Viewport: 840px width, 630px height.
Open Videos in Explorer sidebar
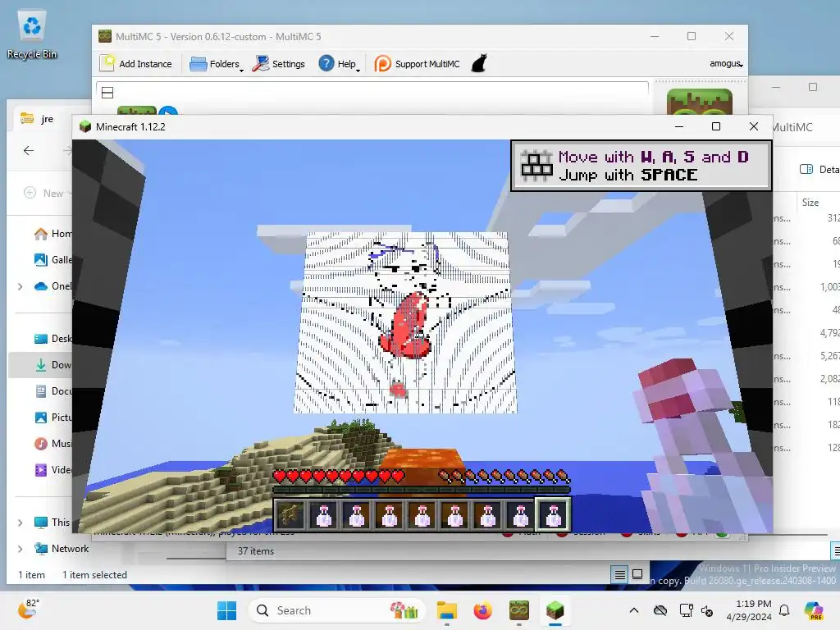(52, 470)
